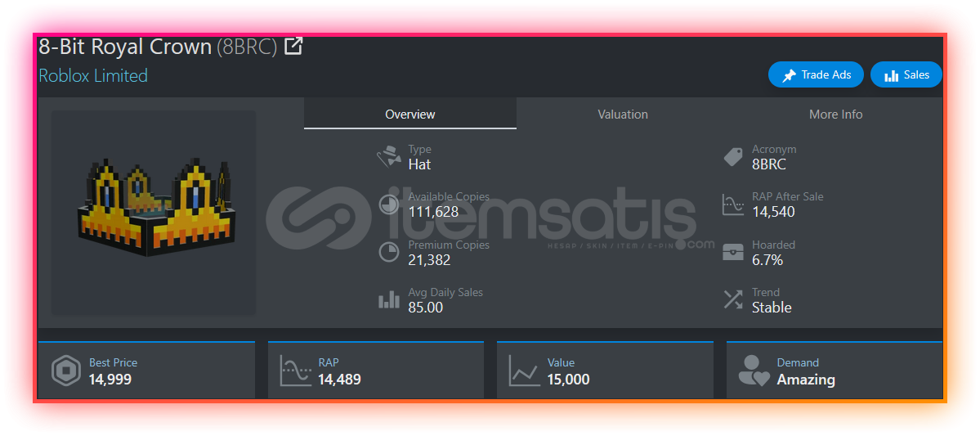Click the RAP card graph icon
The width and height of the screenshot is (980, 436).
[x=295, y=371]
